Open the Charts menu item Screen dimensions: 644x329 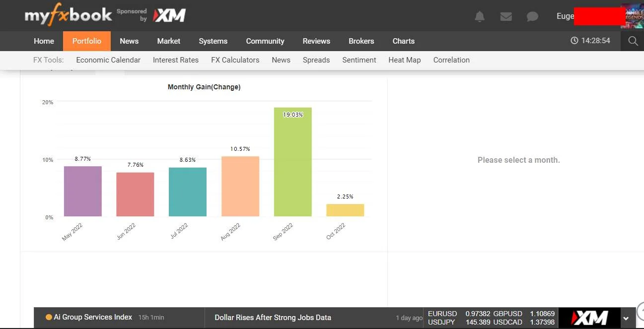click(x=404, y=41)
